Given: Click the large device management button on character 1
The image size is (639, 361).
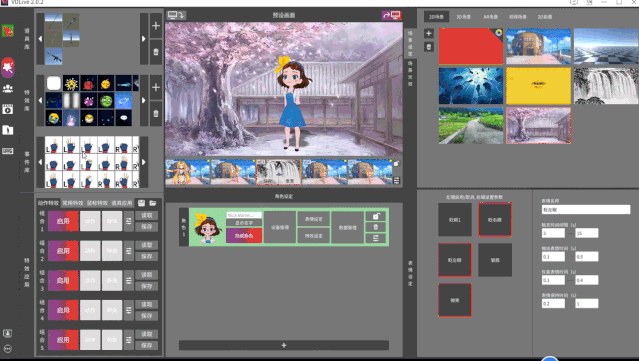Looking at the screenshot, I should (x=280, y=227).
